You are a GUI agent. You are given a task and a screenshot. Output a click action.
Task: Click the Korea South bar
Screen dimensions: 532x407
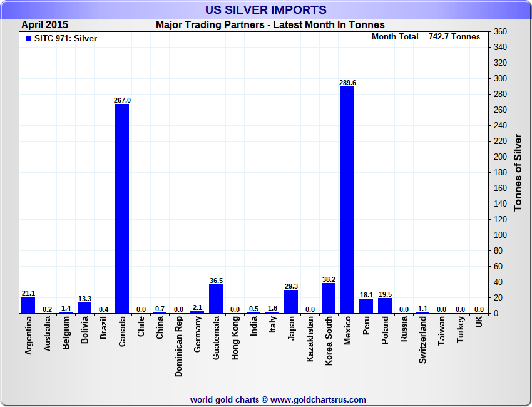pos(329,298)
